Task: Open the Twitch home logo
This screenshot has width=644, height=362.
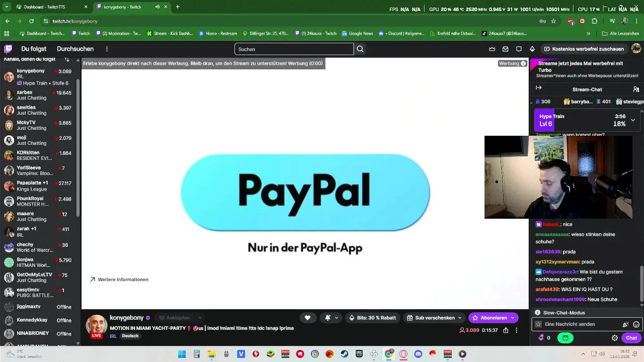Action: (x=8, y=49)
